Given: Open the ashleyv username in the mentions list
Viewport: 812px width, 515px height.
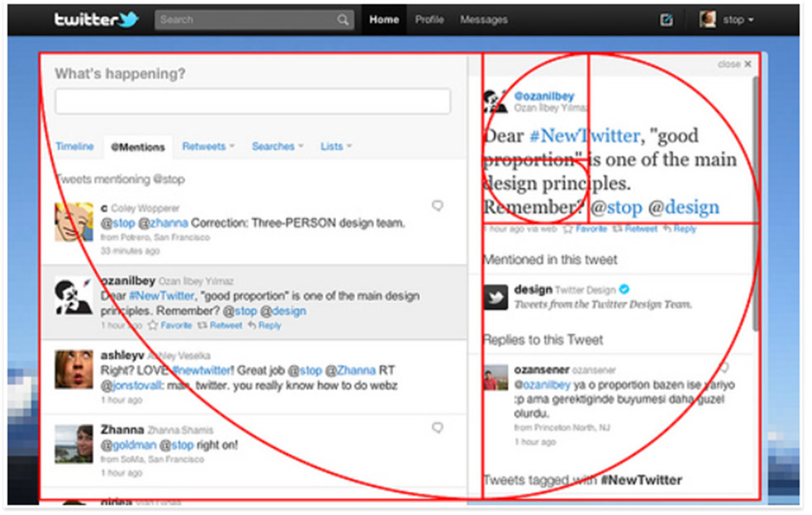Looking at the screenshot, I should pyautogui.click(x=122, y=355).
